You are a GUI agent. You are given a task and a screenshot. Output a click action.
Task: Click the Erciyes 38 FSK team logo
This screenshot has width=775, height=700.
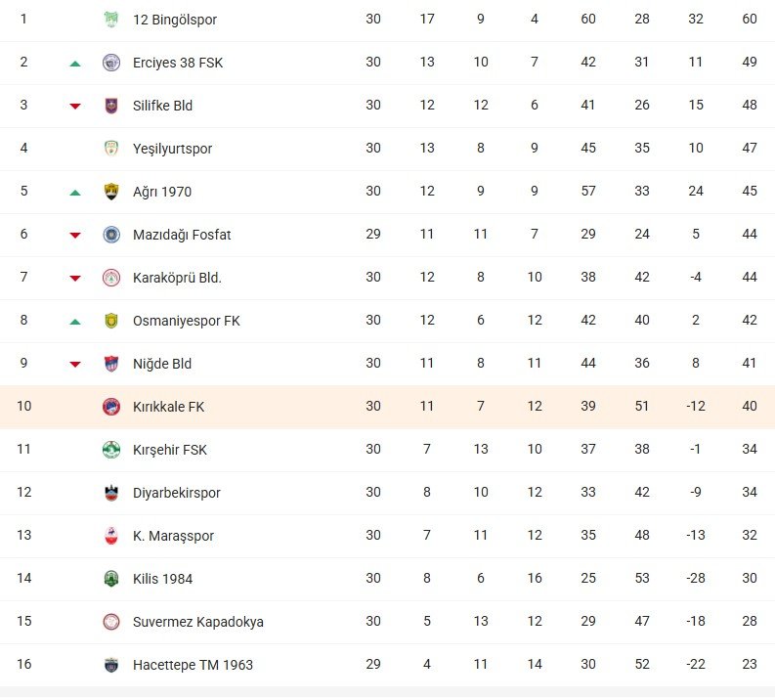[110, 63]
